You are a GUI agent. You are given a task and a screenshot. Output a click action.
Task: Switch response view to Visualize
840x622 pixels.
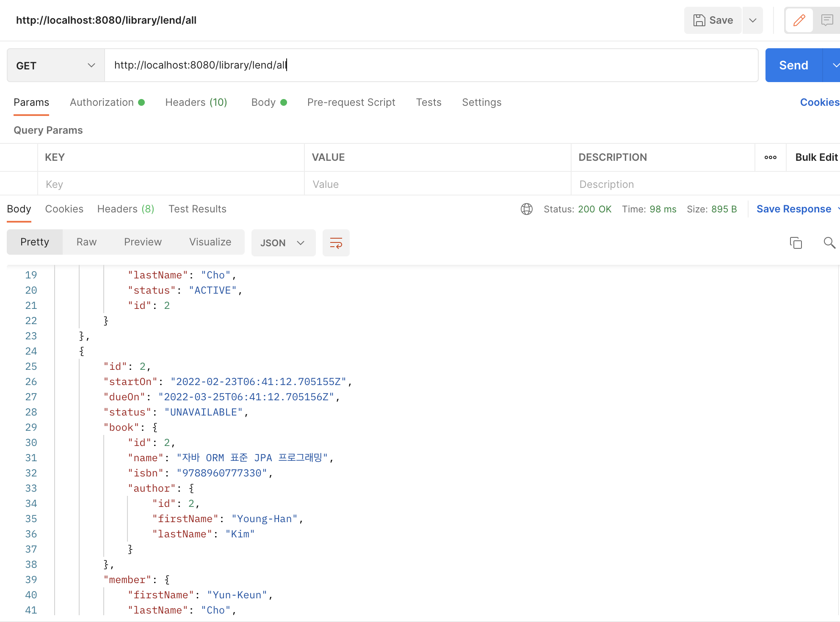click(x=210, y=242)
